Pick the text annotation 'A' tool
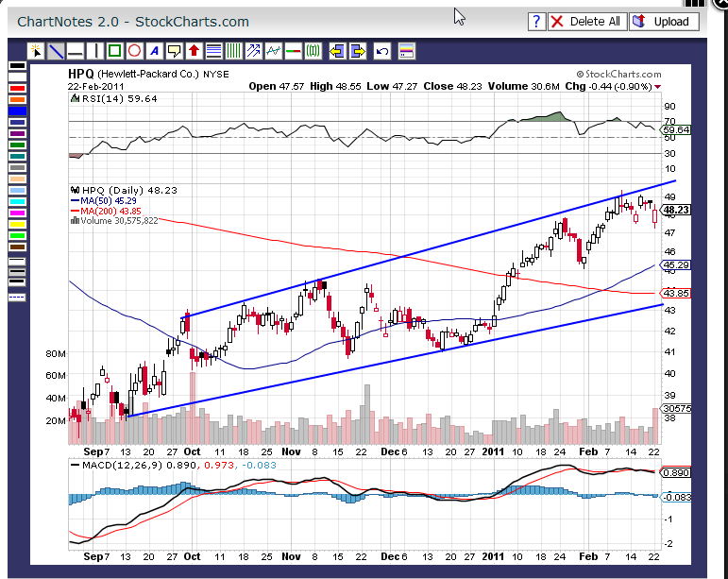This screenshot has width=728, height=579. [154, 51]
